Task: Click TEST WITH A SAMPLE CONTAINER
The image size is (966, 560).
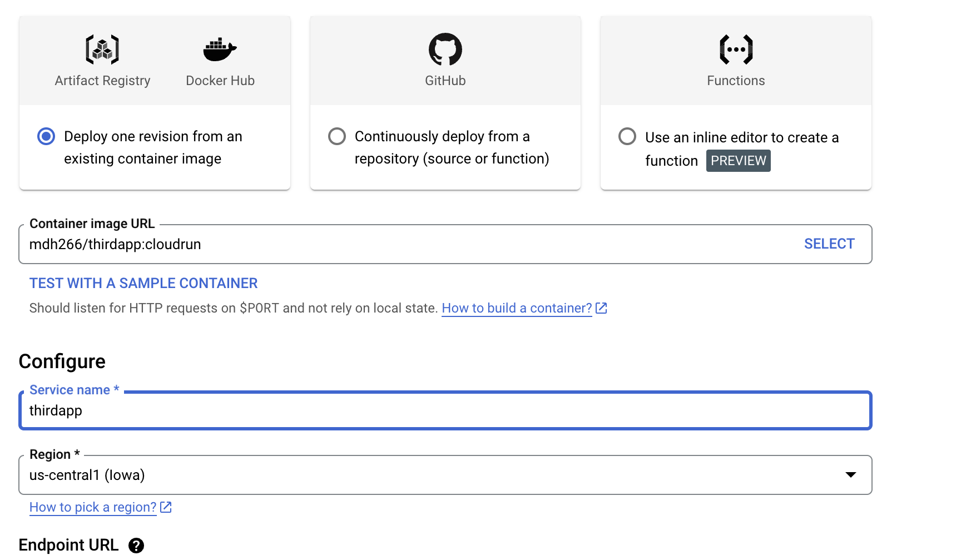Action: tap(143, 283)
